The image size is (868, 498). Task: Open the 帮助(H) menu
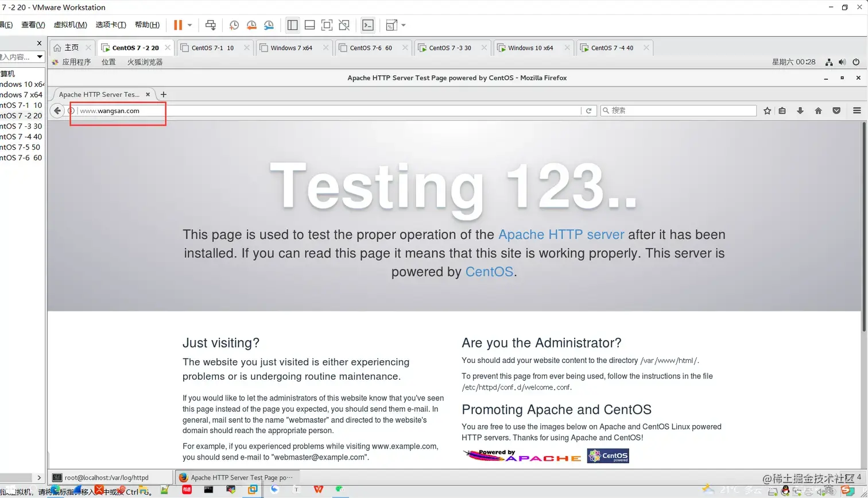click(x=147, y=25)
